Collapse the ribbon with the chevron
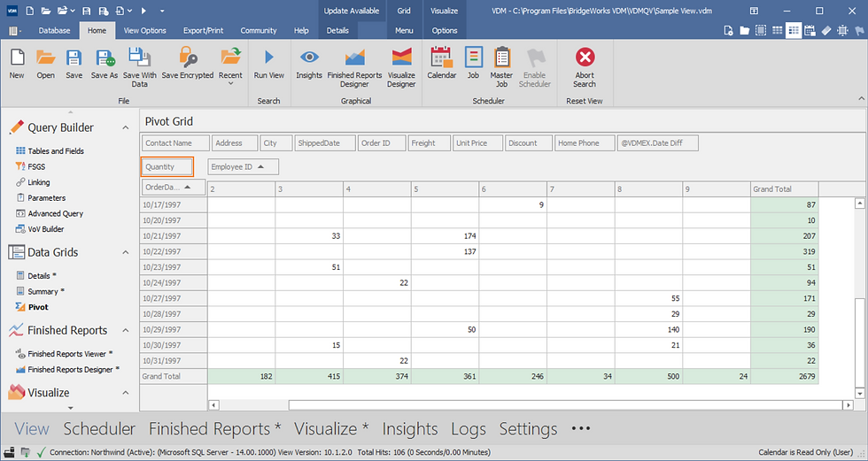Screen dimensions: 868x461 click(x=861, y=98)
